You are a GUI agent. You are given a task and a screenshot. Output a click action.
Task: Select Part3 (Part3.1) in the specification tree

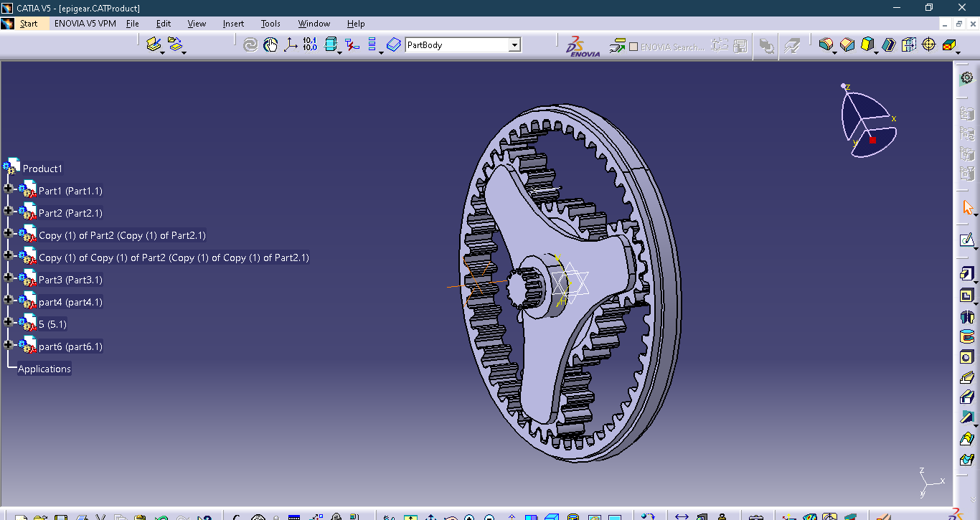pos(72,280)
